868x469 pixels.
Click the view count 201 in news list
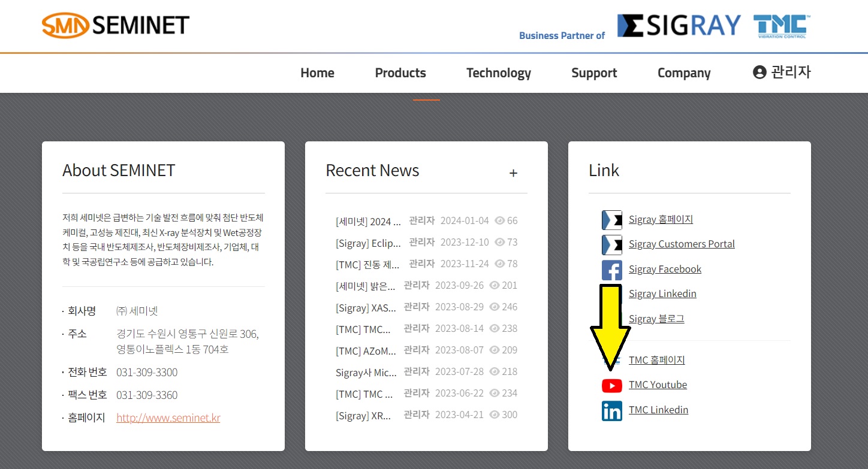pyautogui.click(x=510, y=285)
